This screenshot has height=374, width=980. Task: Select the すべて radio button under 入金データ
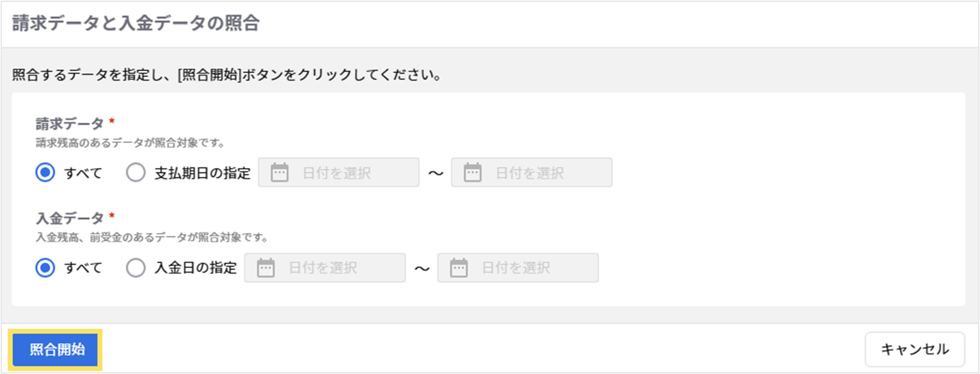[45, 268]
